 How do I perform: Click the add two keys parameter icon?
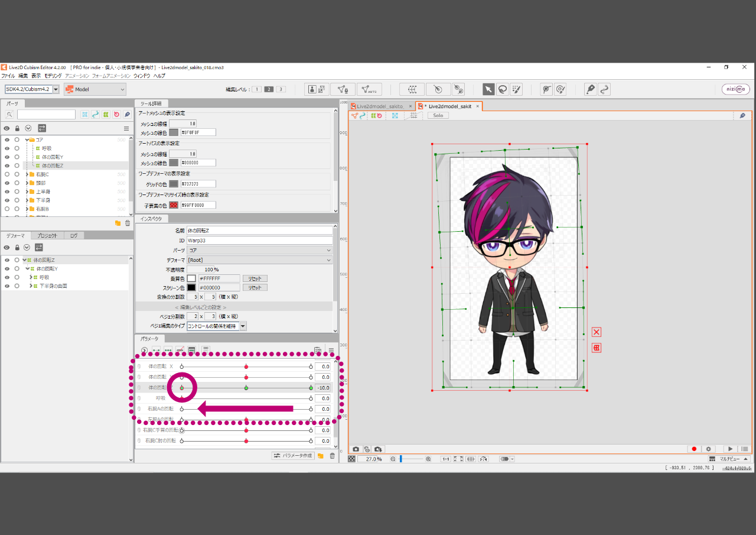click(157, 350)
